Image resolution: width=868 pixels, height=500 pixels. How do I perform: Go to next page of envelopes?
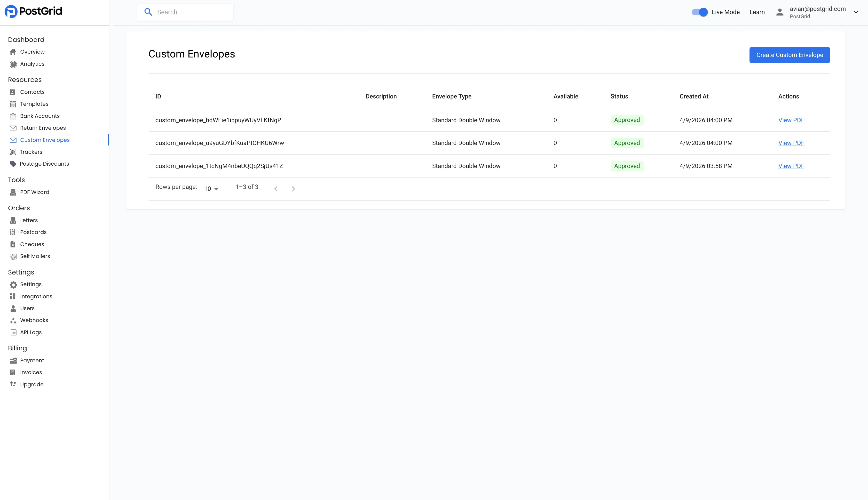(x=293, y=189)
